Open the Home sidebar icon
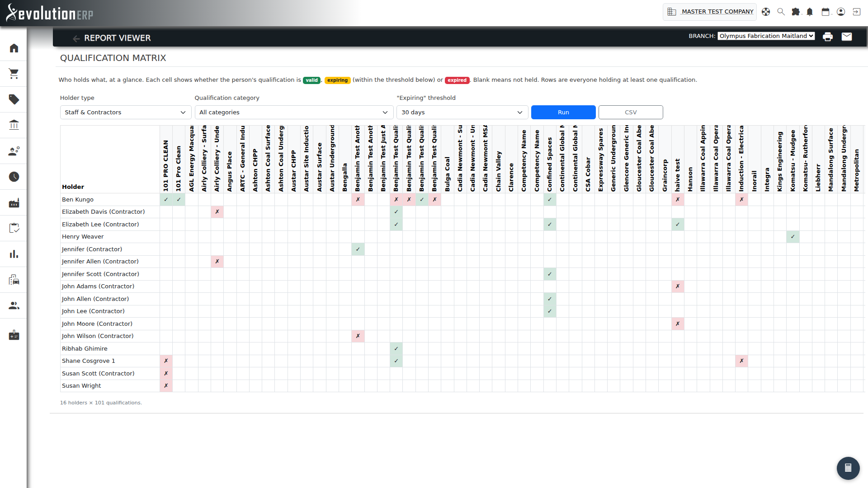Viewport: 868px width, 488px height. coord(14,48)
